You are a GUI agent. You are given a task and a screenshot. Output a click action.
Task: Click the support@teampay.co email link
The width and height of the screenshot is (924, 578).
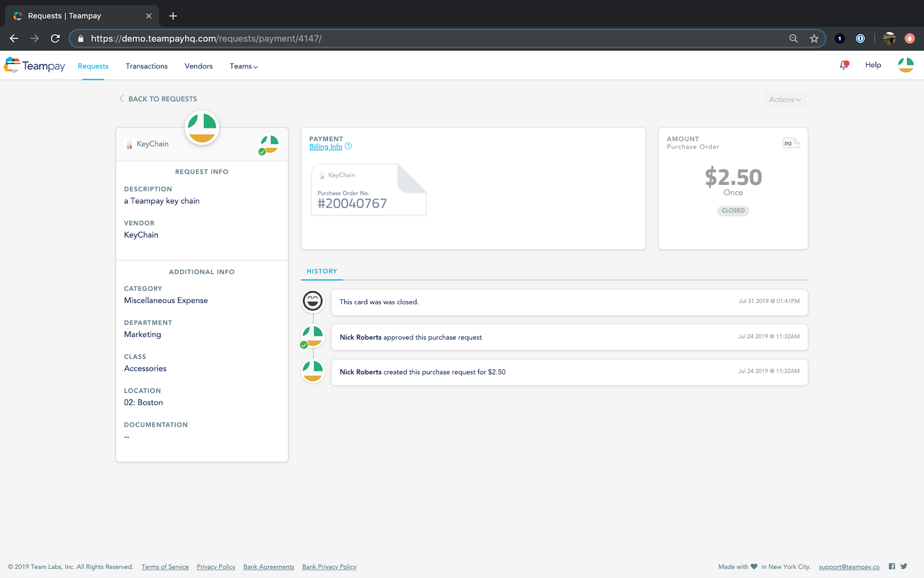point(849,567)
